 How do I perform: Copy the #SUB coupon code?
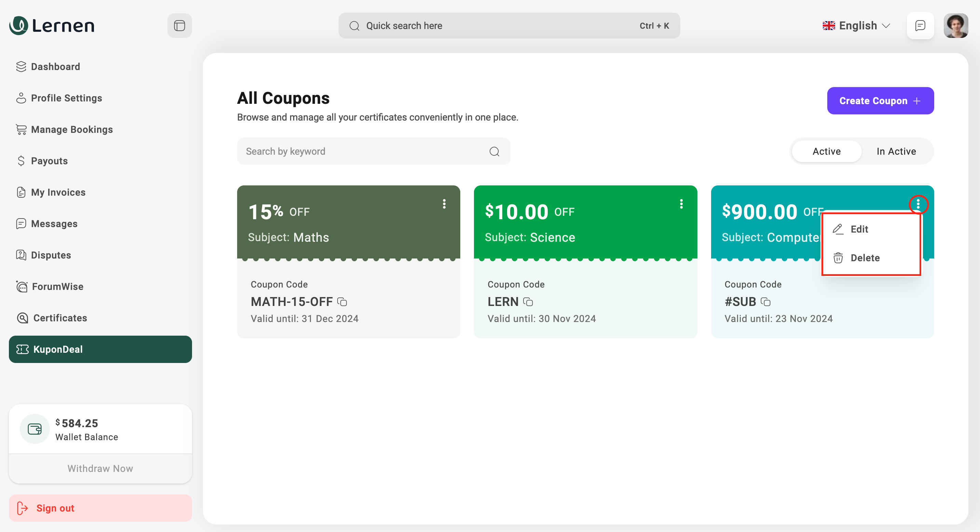click(765, 302)
